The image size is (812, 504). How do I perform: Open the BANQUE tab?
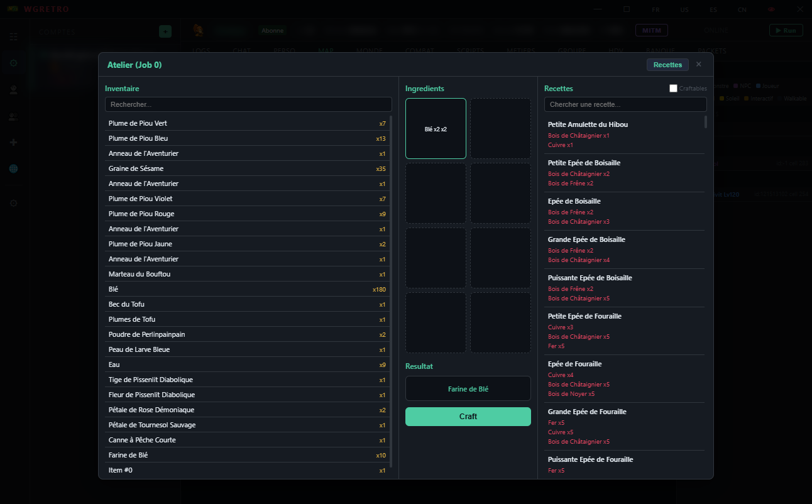pos(660,50)
